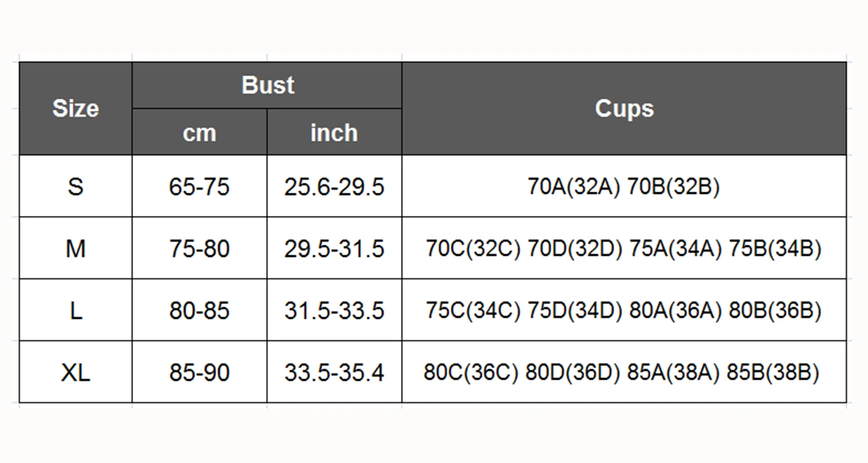Select the 75-80 cm cell
Image resolution: width=868 pixels, height=463 pixels.
(x=200, y=248)
